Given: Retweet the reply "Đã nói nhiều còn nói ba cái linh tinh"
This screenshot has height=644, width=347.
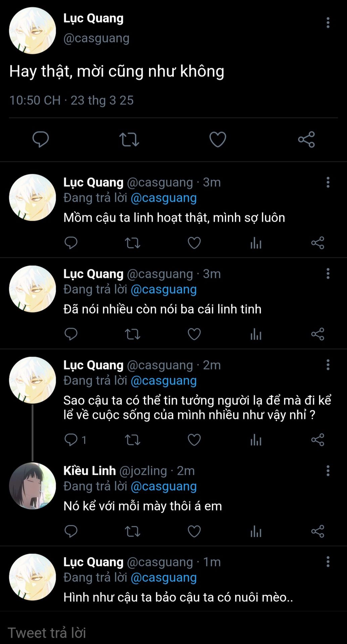Looking at the screenshot, I should tap(133, 334).
